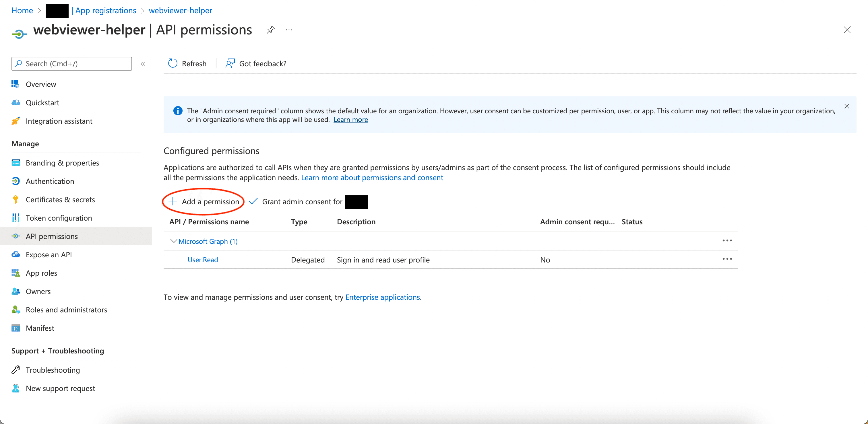Click the Token configuration icon
This screenshot has height=424, width=868.
tap(15, 218)
